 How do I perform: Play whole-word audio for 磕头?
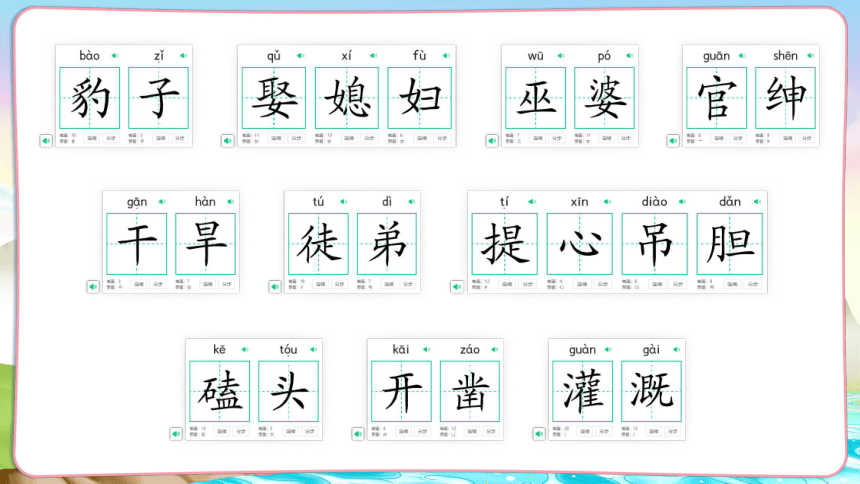(176, 434)
